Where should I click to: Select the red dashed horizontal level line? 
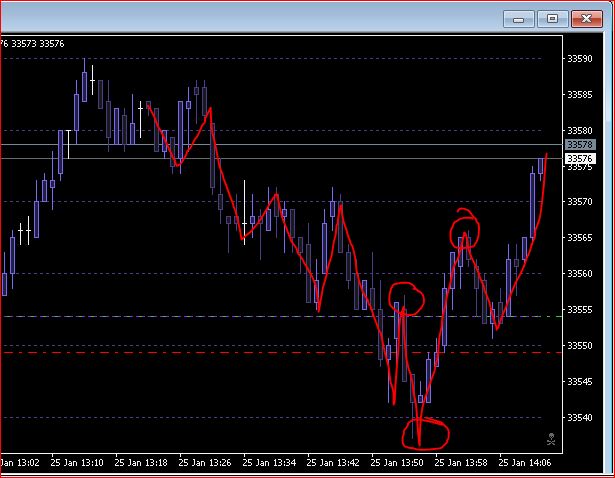click(281, 353)
